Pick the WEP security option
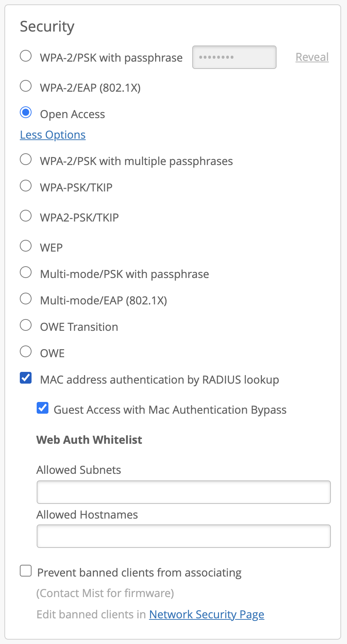 click(x=26, y=246)
